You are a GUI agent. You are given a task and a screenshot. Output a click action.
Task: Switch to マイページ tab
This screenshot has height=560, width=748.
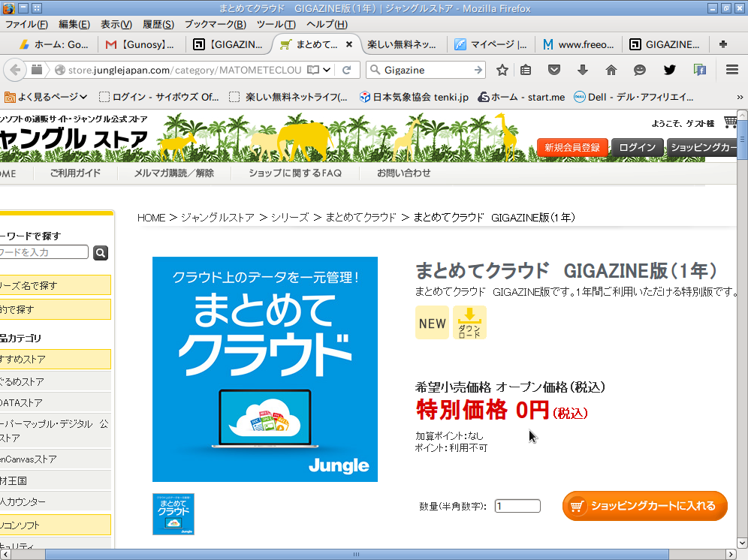tap(490, 44)
